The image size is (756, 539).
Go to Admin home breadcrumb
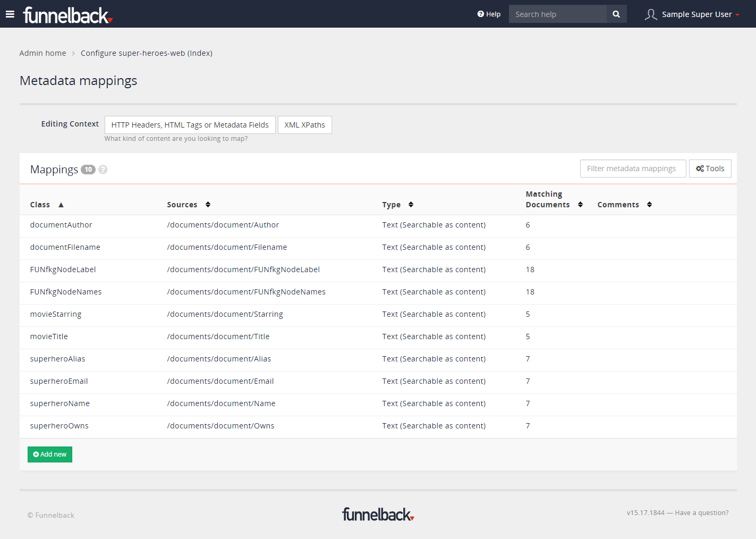coord(43,53)
